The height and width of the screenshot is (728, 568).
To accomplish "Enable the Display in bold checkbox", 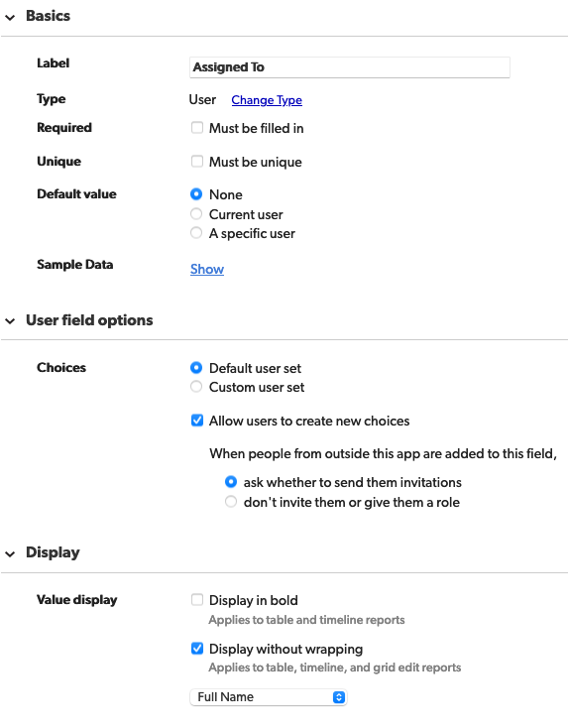I will (x=197, y=599).
